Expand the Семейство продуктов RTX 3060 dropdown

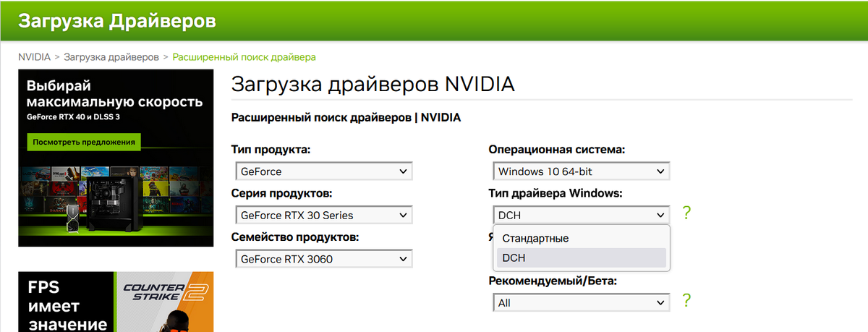pyautogui.click(x=323, y=258)
